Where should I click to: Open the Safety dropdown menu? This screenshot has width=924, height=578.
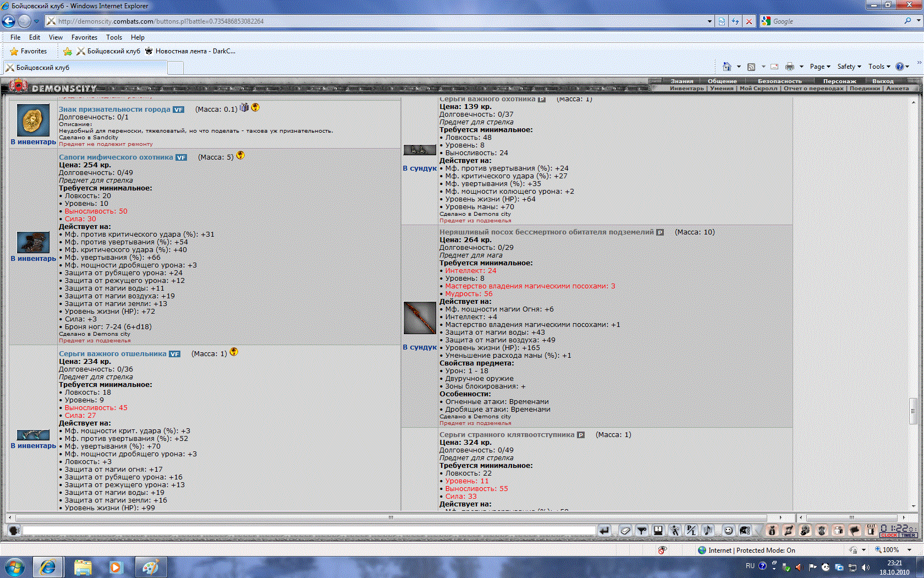pyautogui.click(x=849, y=67)
